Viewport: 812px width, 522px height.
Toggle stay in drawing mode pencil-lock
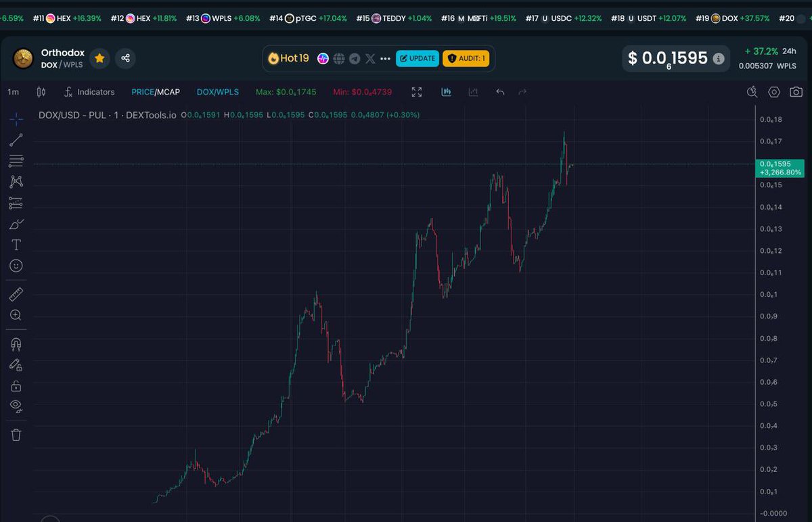click(x=16, y=365)
